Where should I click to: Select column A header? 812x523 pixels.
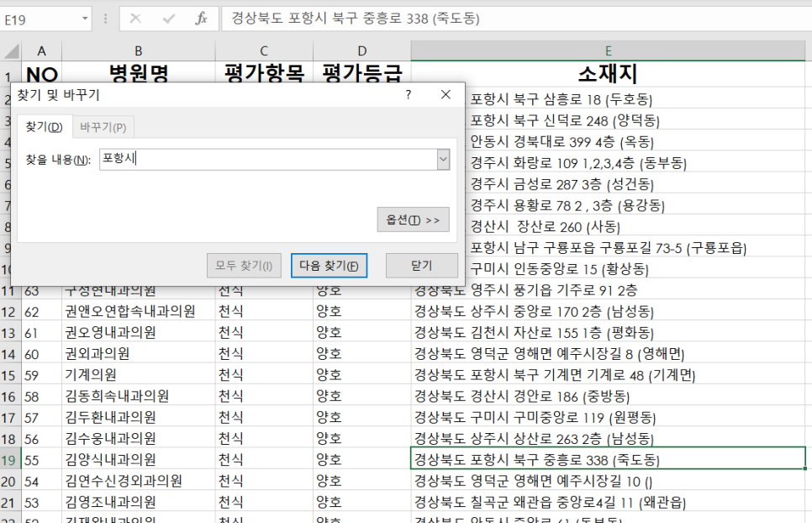[41, 51]
